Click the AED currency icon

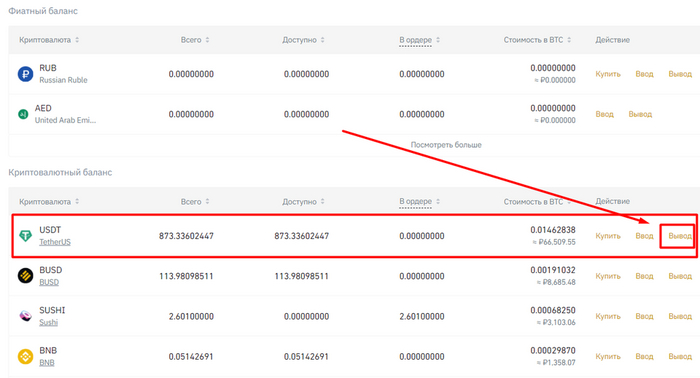click(23, 114)
